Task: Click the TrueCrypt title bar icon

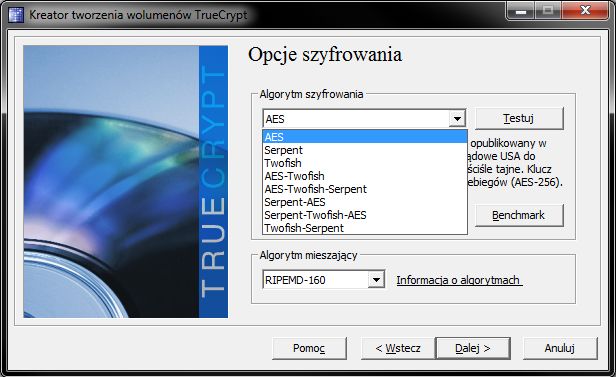Action: (16, 15)
